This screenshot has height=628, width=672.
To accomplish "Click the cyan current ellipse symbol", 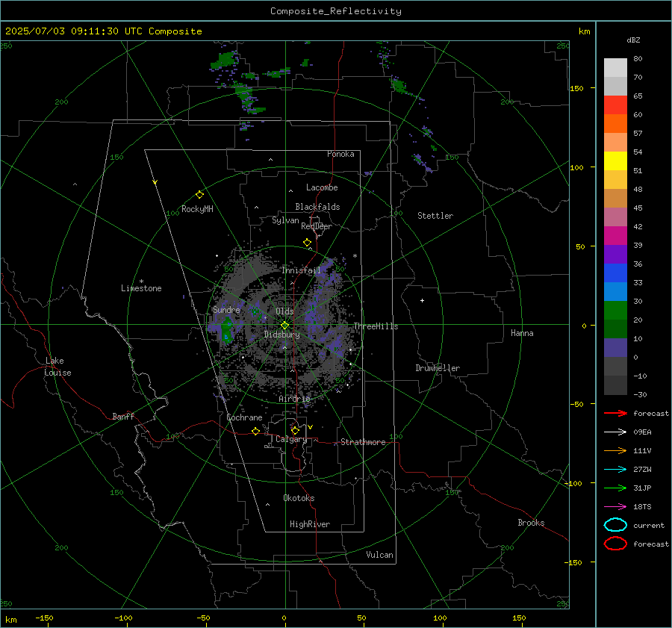I will point(615,525).
